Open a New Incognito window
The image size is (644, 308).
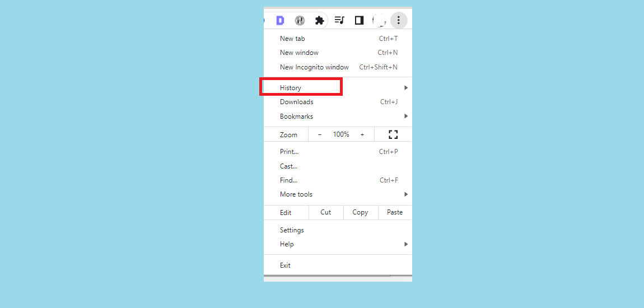pyautogui.click(x=338, y=67)
